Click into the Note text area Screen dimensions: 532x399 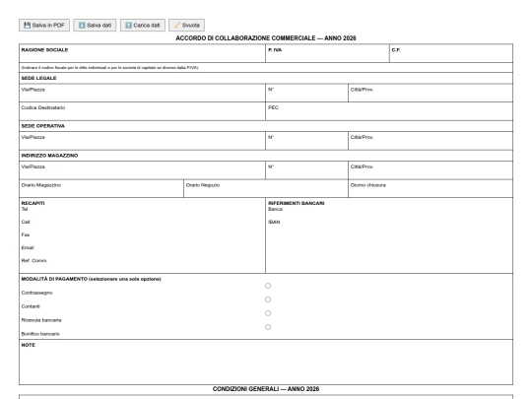click(x=266, y=366)
